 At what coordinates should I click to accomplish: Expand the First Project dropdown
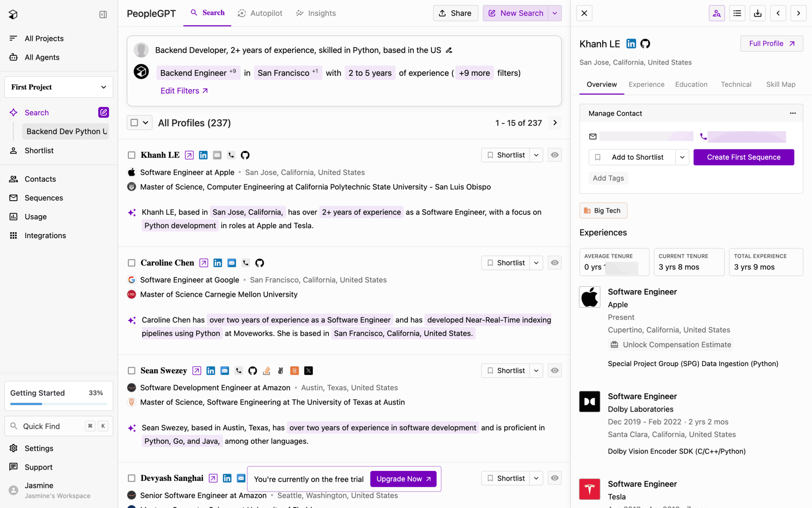59,87
